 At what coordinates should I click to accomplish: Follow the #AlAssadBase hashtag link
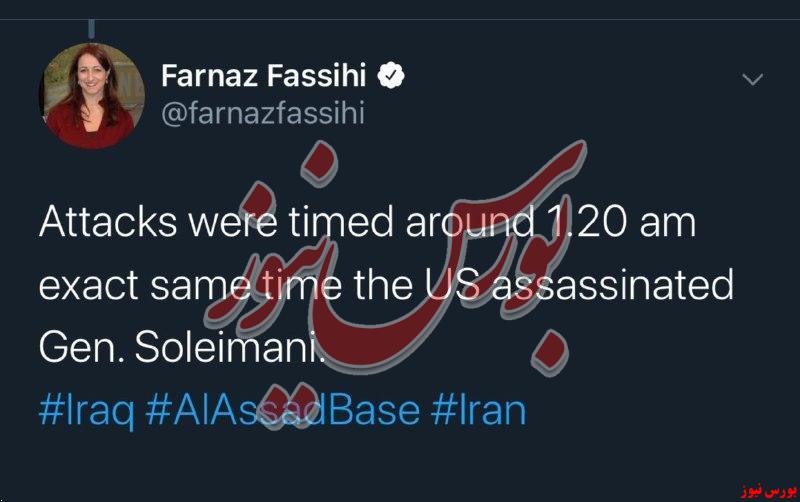pos(283,410)
